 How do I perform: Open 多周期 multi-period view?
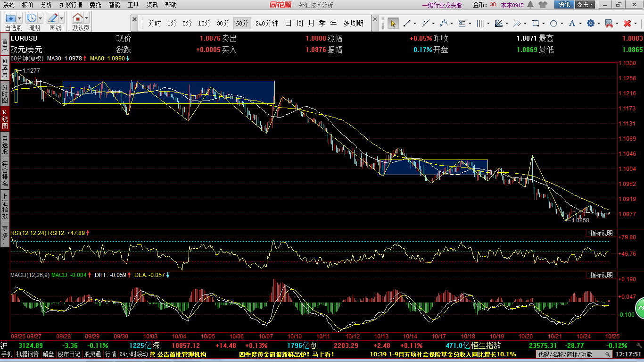pos(353,23)
